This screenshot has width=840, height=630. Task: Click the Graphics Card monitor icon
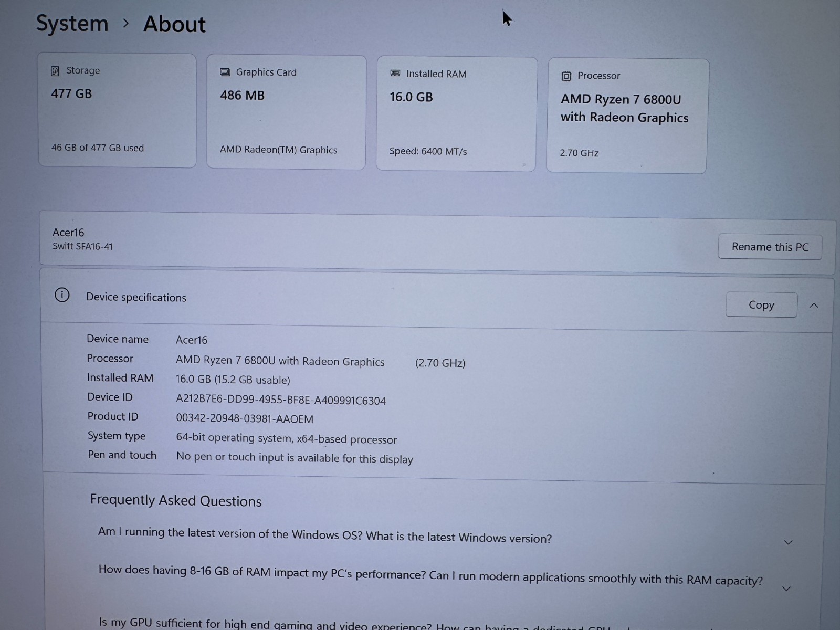point(225,72)
